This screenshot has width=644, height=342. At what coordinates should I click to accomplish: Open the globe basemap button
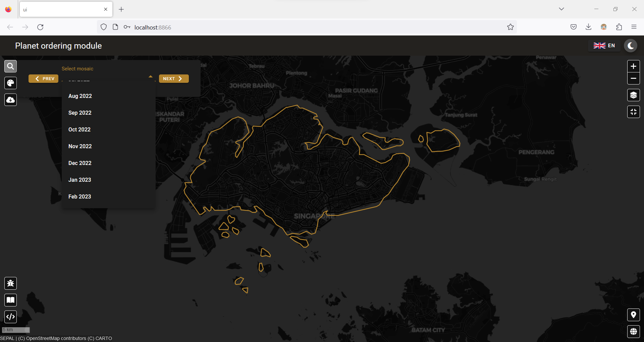pyautogui.click(x=633, y=332)
